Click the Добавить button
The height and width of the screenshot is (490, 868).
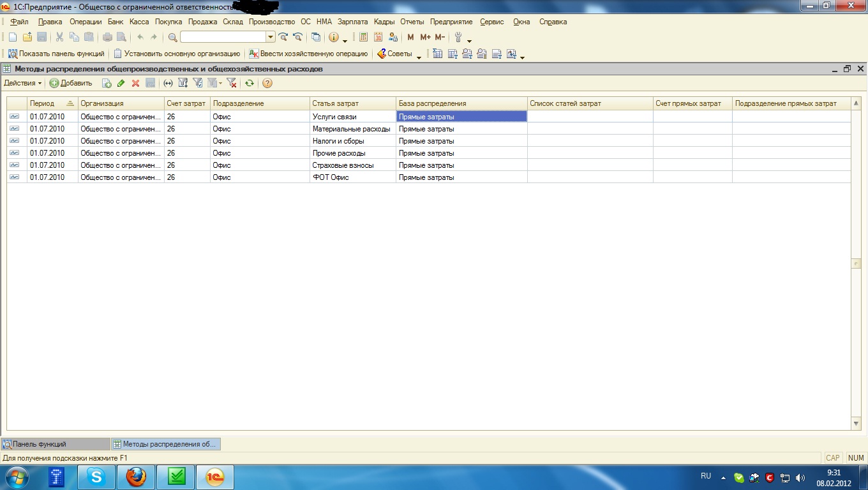71,83
